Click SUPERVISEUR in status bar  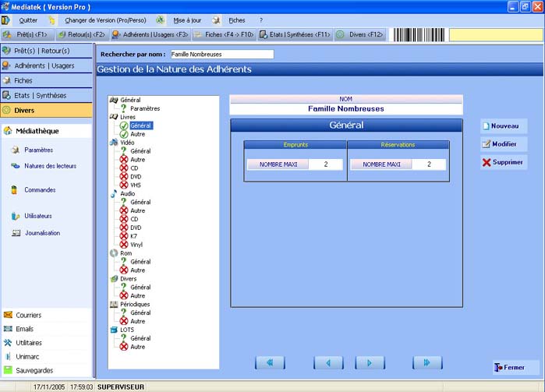[121, 387]
